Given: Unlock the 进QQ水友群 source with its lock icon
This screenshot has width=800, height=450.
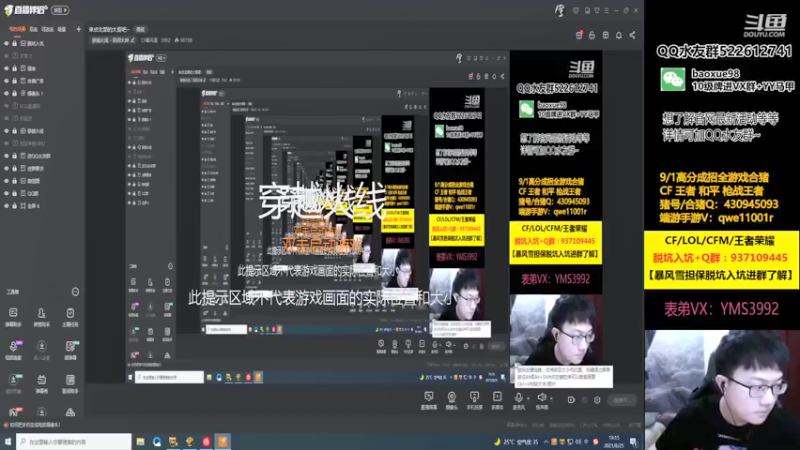Looking at the screenshot, I should click(14, 156).
